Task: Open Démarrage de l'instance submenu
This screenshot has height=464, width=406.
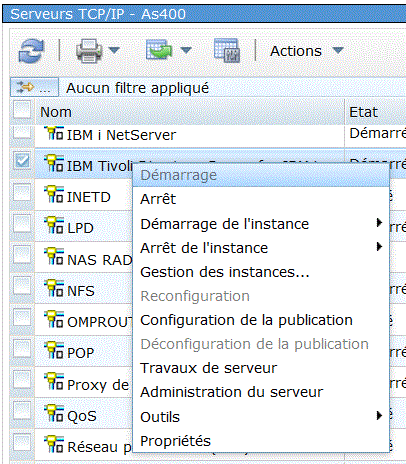Action: pos(261,224)
